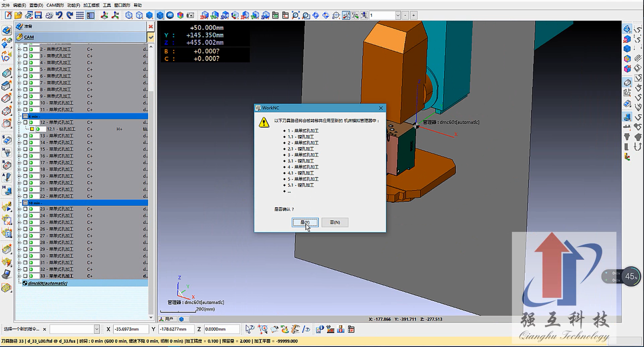Open the 帮助 menu

click(x=137, y=5)
